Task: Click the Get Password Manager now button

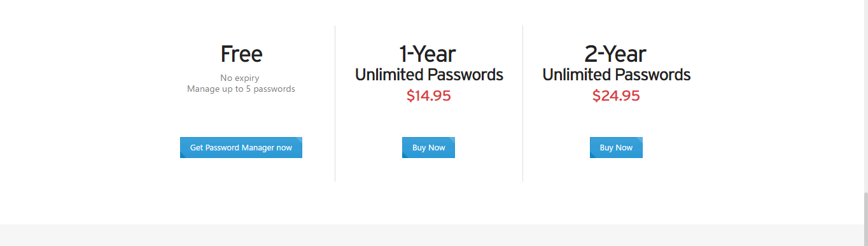Action: [x=241, y=147]
